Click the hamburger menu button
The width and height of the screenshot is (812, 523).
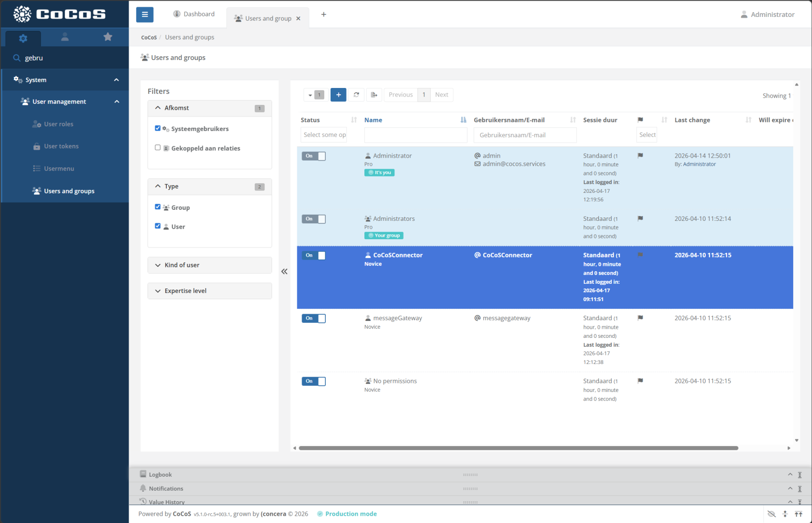tap(145, 15)
